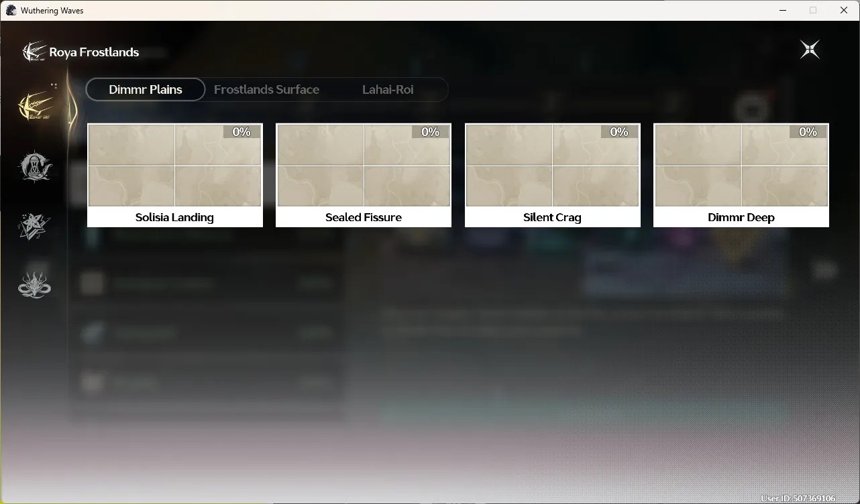Click the 0% progress badge on Sealed Fissure
Screen dimensions: 860x504
[x=430, y=131]
